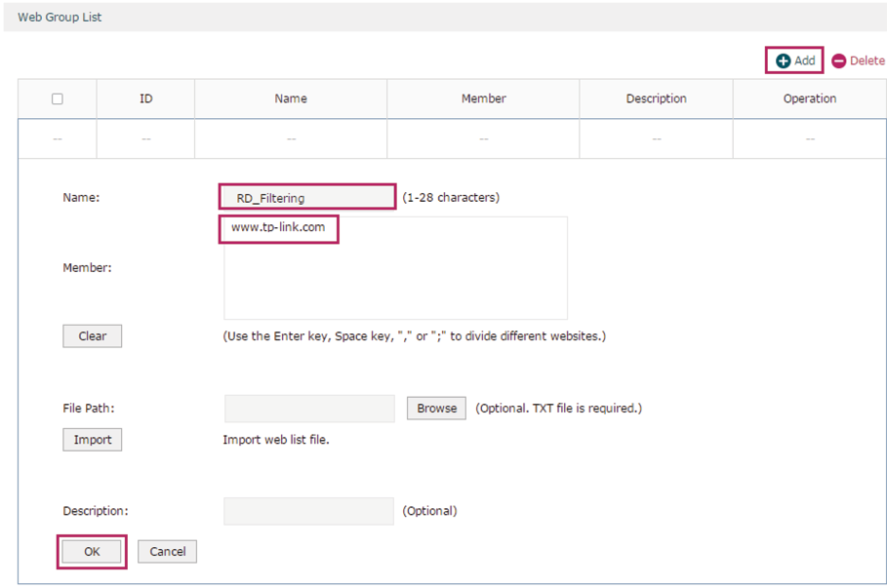The height and width of the screenshot is (588, 887).
Task: Click the Import button
Action: (92, 440)
